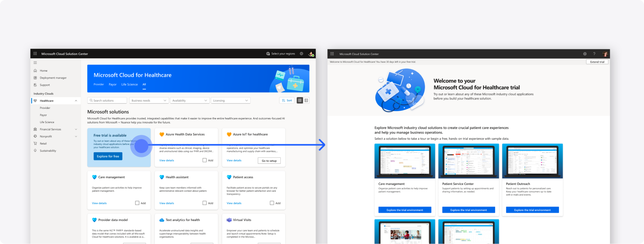Select All tab in blue banner
This screenshot has height=244, width=644.
[144, 84]
